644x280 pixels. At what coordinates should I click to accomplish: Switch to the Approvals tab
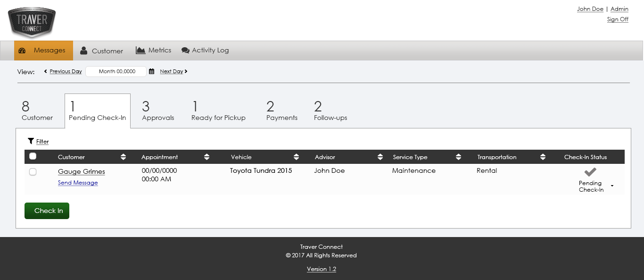(x=158, y=111)
